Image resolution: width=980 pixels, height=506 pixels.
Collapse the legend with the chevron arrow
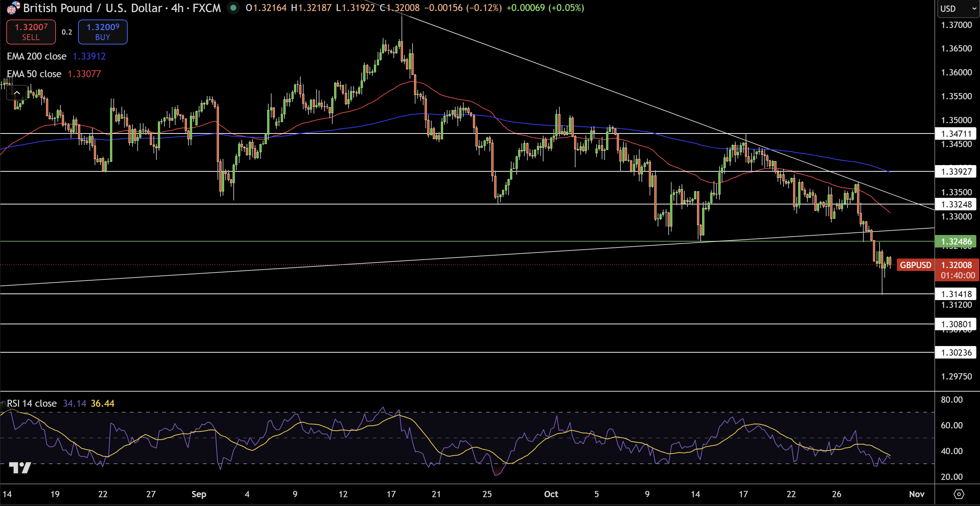point(17,92)
